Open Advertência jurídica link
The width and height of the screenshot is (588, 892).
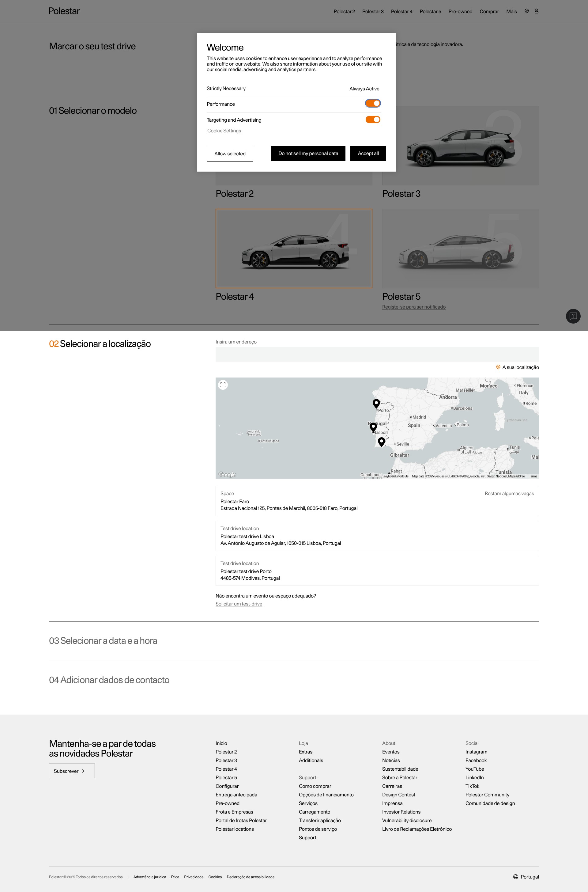coord(150,877)
